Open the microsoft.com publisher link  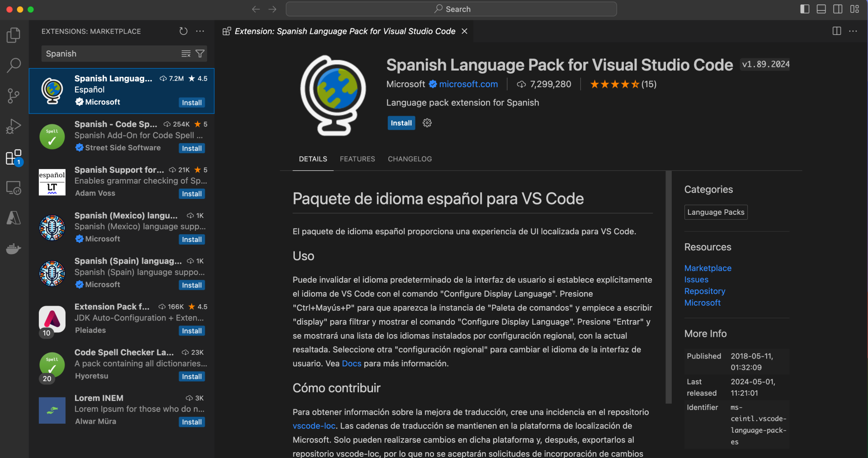468,84
